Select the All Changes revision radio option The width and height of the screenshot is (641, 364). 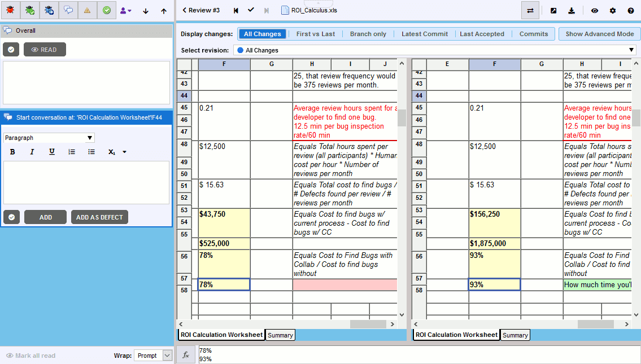point(242,50)
